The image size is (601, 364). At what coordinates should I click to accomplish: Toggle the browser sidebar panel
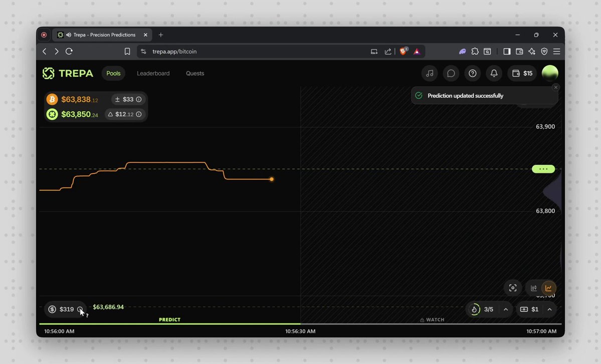click(507, 52)
